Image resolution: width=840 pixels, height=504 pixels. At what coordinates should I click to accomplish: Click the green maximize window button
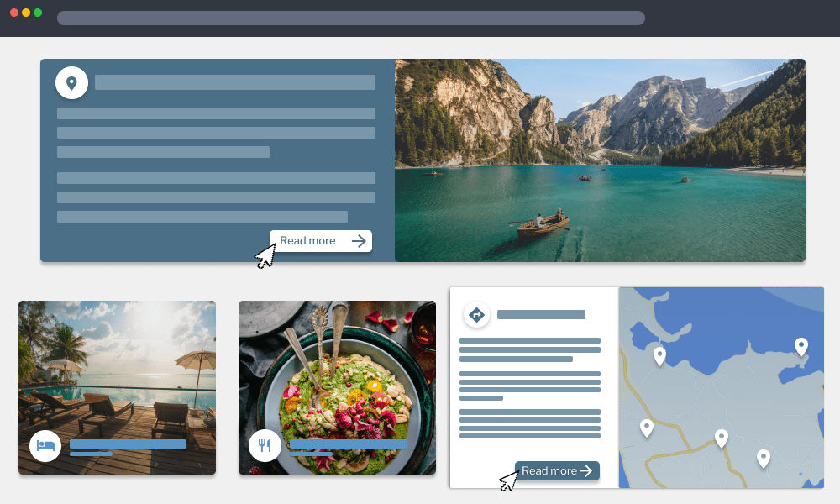tap(38, 13)
